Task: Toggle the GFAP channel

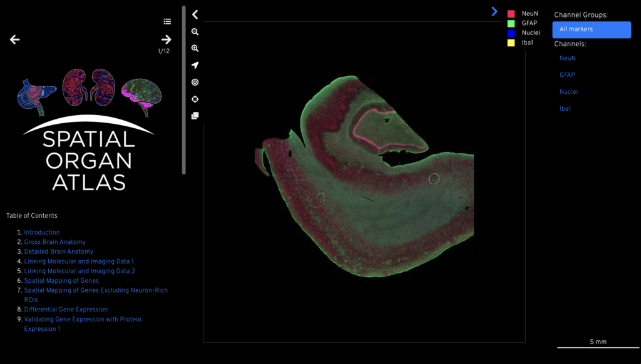Action: tap(567, 75)
